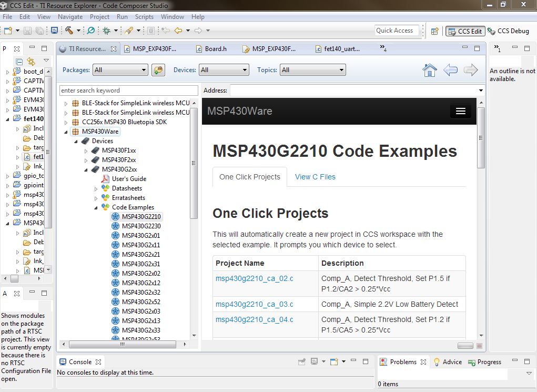Screen dimensions: 537x392
Task: Click Link with Editor icon in Project Explorer
Action: click(x=31, y=62)
